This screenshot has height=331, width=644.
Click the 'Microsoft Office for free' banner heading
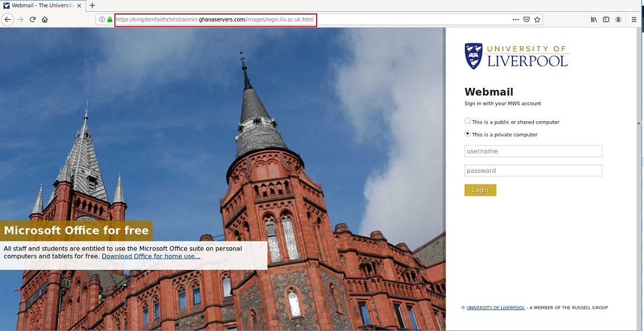pos(76,231)
